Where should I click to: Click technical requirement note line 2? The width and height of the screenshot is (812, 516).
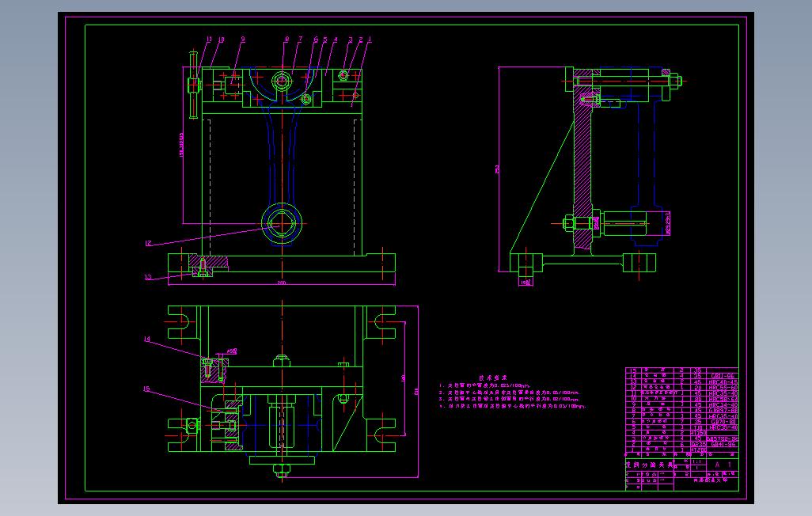[x=510, y=393]
